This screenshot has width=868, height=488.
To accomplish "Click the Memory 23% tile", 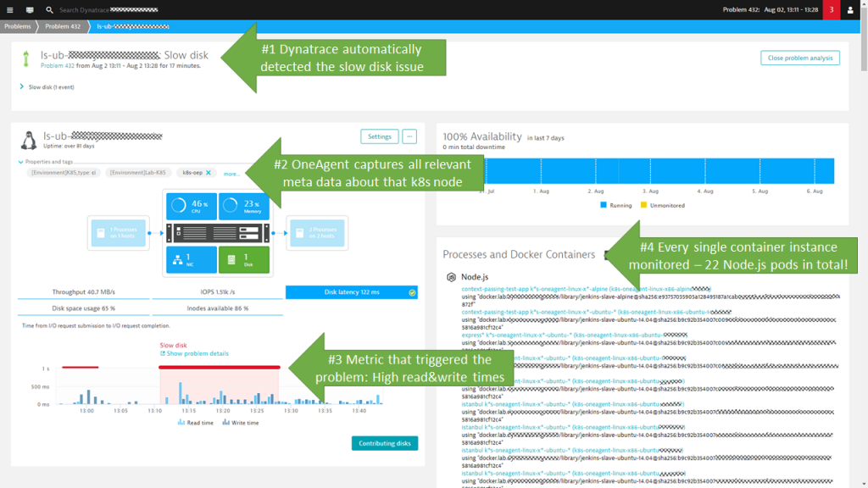I will tap(244, 206).
